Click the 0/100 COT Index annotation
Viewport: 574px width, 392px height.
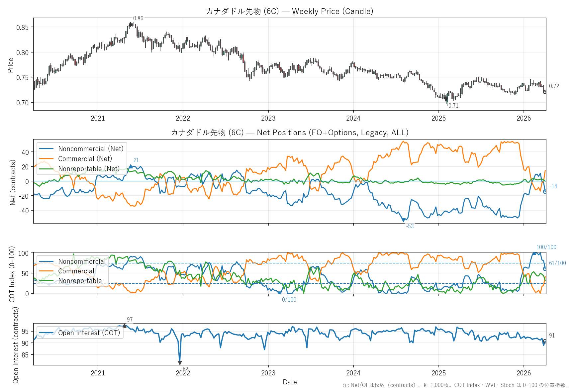coord(289,300)
